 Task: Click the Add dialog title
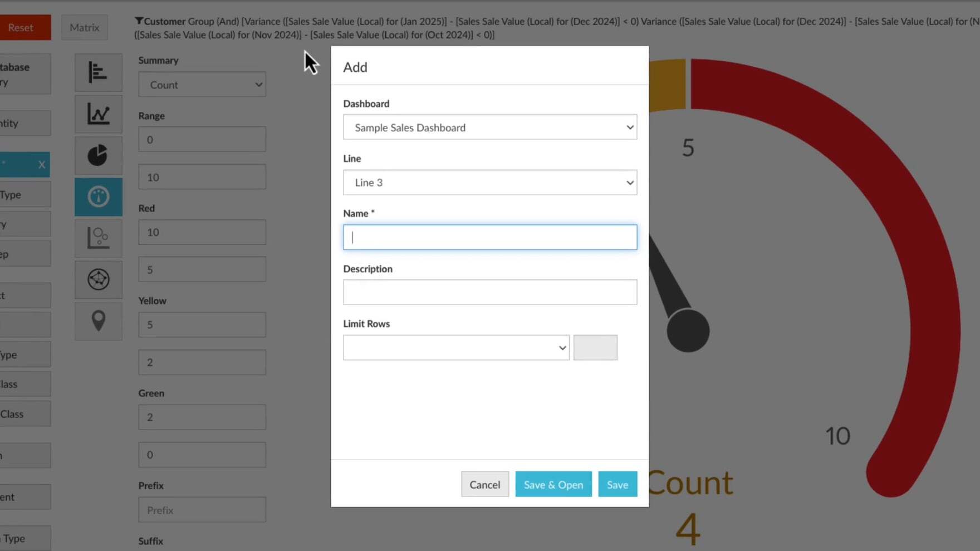(x=355, y=67)
